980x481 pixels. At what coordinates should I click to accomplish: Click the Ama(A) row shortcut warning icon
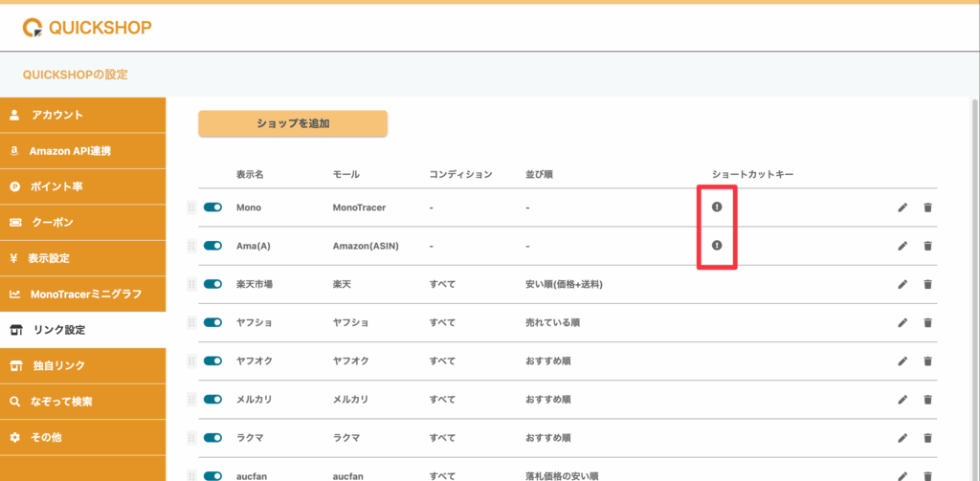tap(717, 246)
